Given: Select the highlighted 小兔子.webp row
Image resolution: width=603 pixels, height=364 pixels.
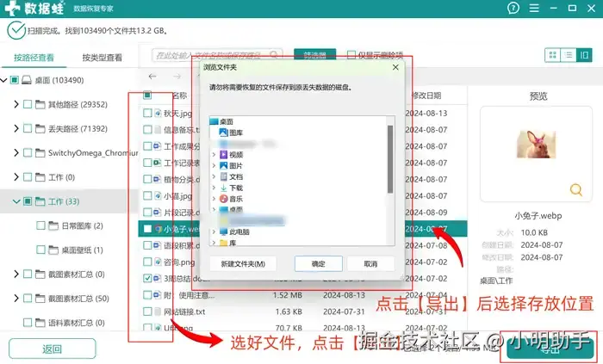Looking at the screenshot, I should tap(302, 229).
